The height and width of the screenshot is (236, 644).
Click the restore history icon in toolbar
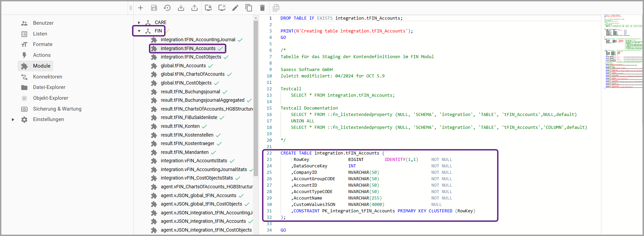coord(167,8)
